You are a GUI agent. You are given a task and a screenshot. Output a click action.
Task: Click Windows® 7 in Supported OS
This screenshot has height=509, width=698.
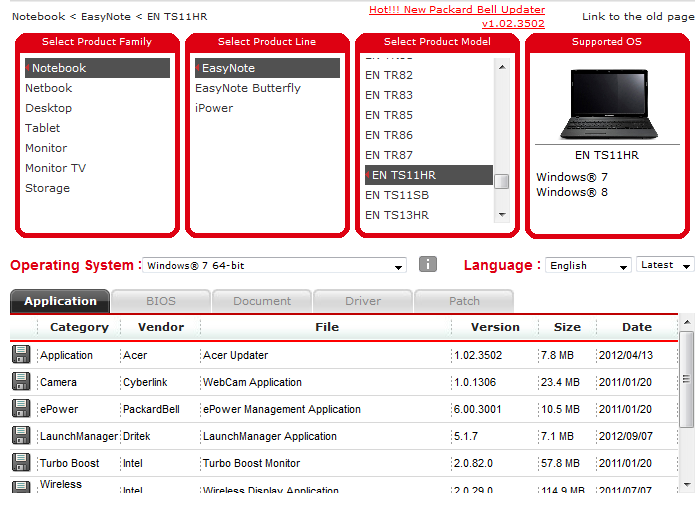[572, 177]
